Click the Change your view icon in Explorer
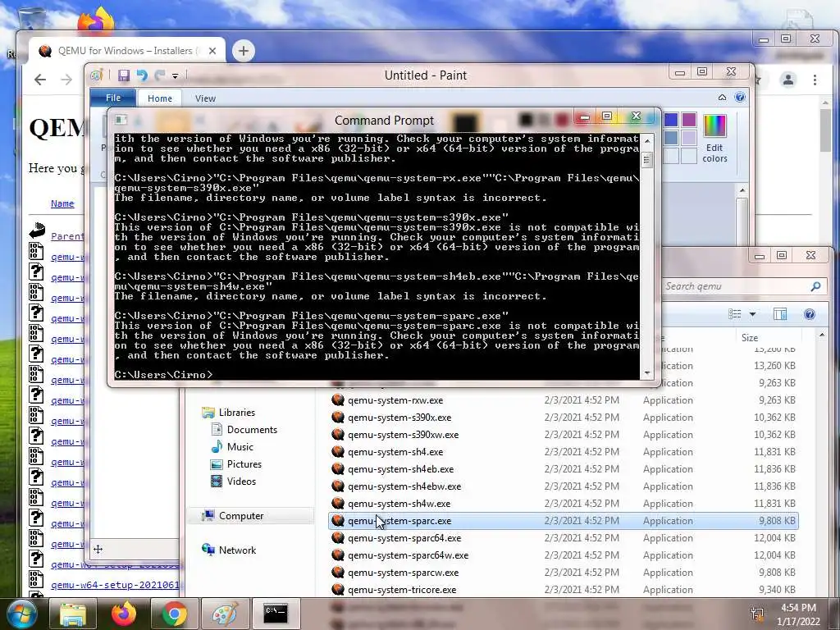Screen dimensions: 840x630 coord(734,314)
